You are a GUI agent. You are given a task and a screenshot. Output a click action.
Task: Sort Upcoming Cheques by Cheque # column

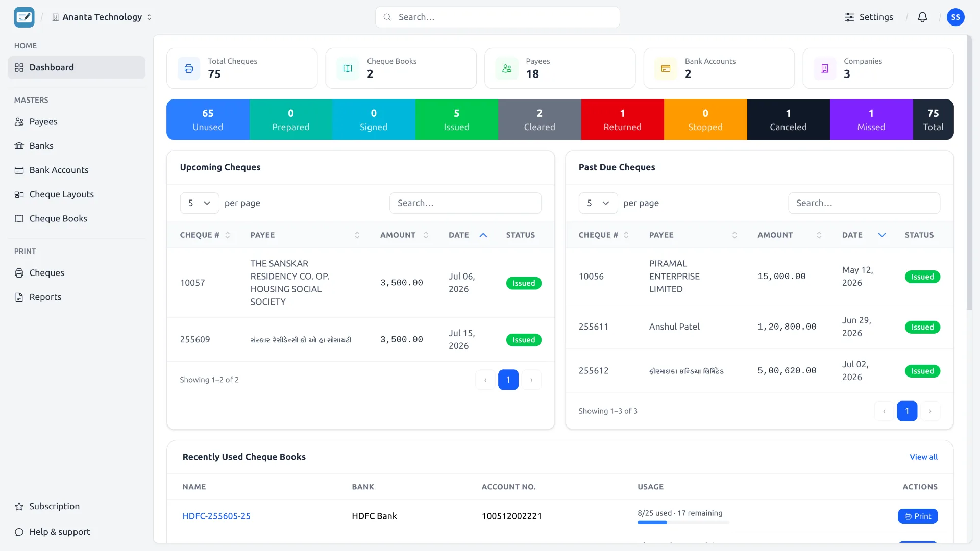click(228, 235)
